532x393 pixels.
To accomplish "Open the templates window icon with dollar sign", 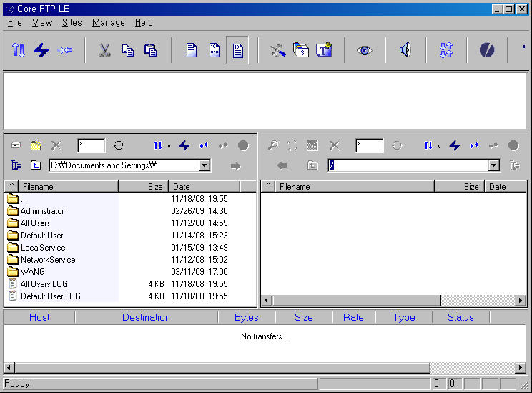I will point(300,50).
